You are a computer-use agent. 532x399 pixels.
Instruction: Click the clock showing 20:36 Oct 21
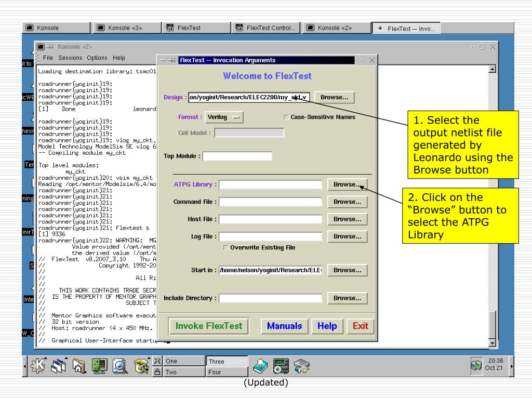(x=495, y=364)
